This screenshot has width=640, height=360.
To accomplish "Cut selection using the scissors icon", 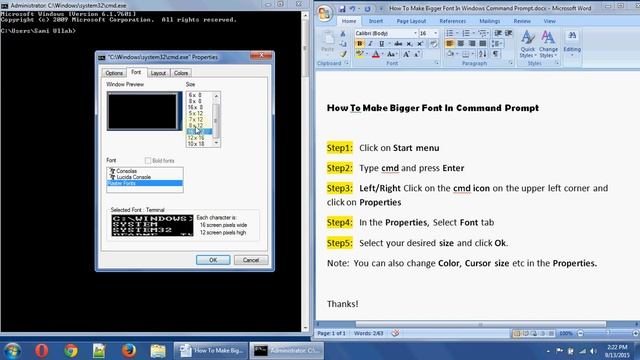I will [x=343, y=34].
